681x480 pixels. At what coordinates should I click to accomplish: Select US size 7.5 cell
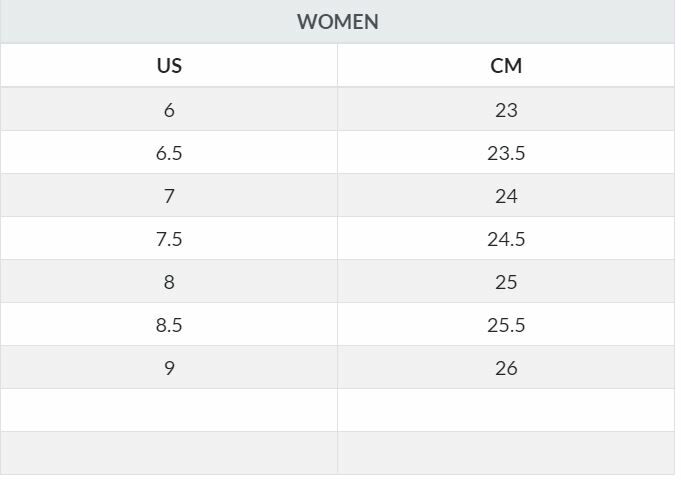point(169,238)
